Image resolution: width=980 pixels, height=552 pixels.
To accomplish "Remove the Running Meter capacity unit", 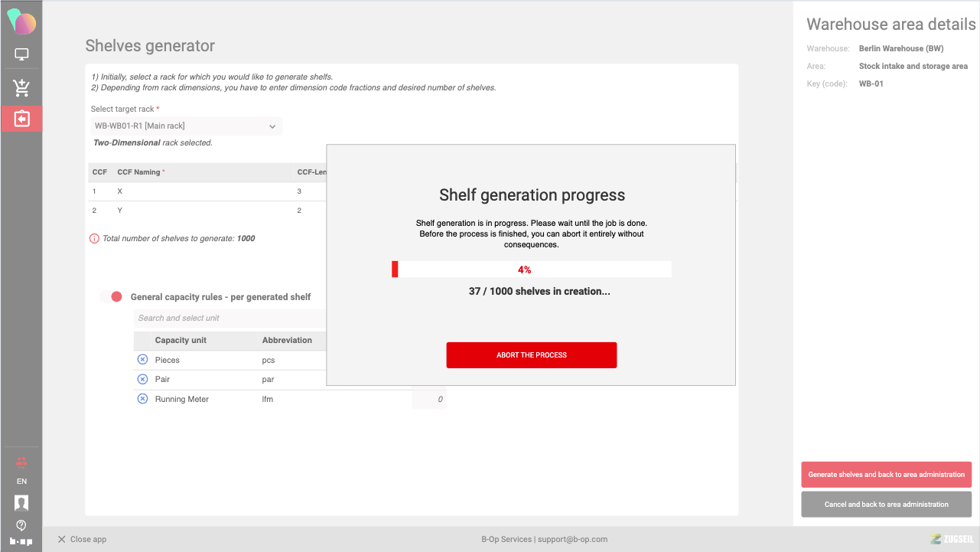I will (x=142, y=399).
